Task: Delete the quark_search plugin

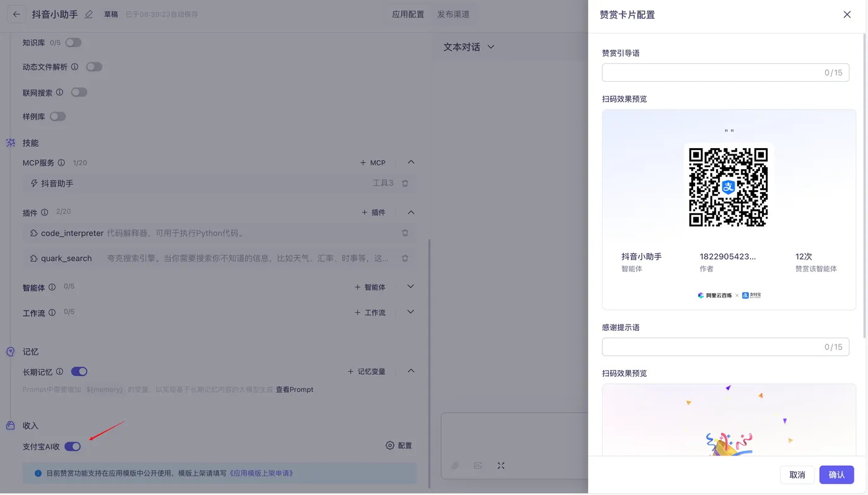Action: coord(405,258)
